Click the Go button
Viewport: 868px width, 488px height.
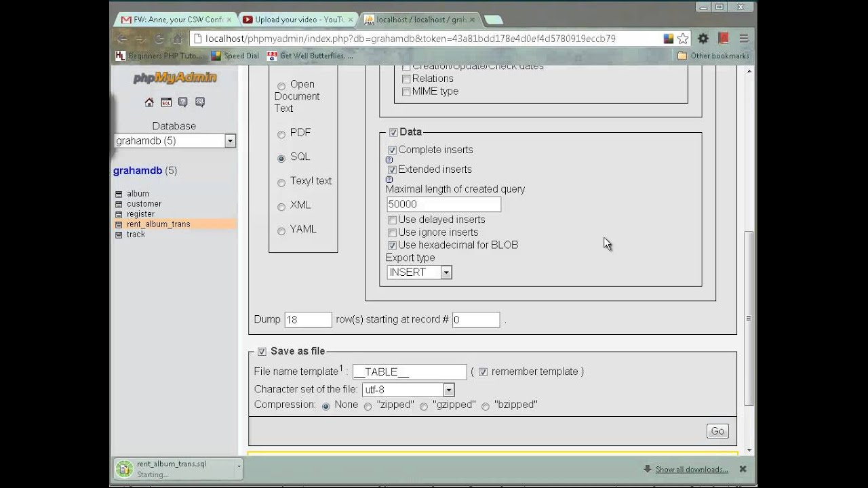(x=717, y=431)
